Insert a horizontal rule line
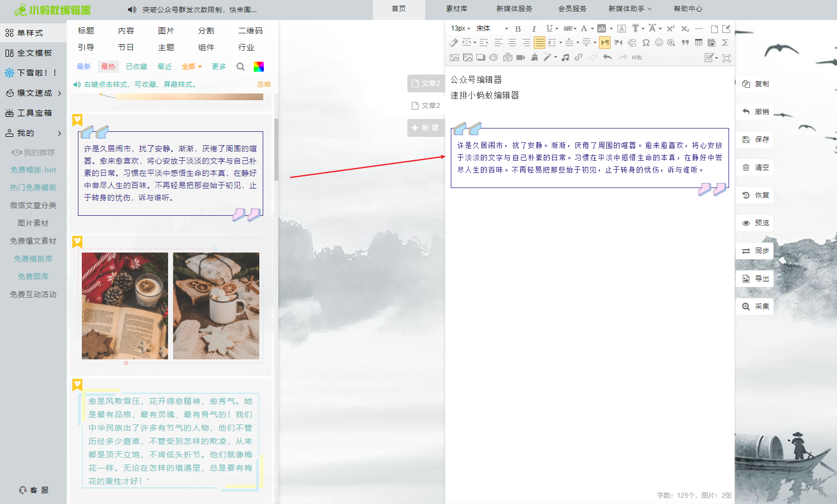Viewport: 837px width, 504px height. coord(699,28)
